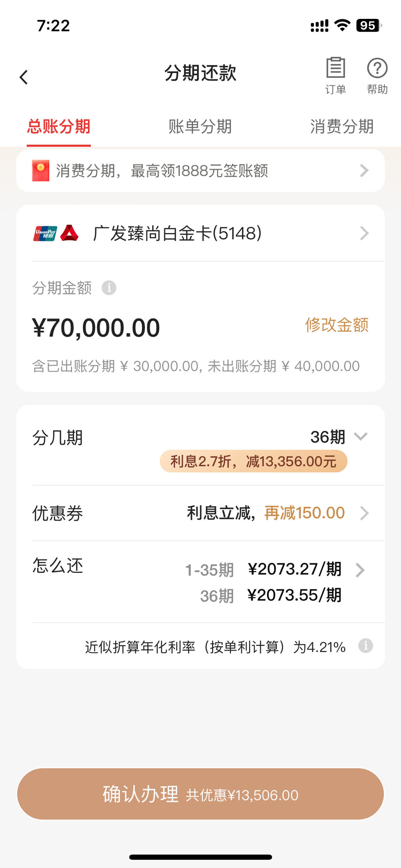Switch to 账单分期 tab

(200, 127)
